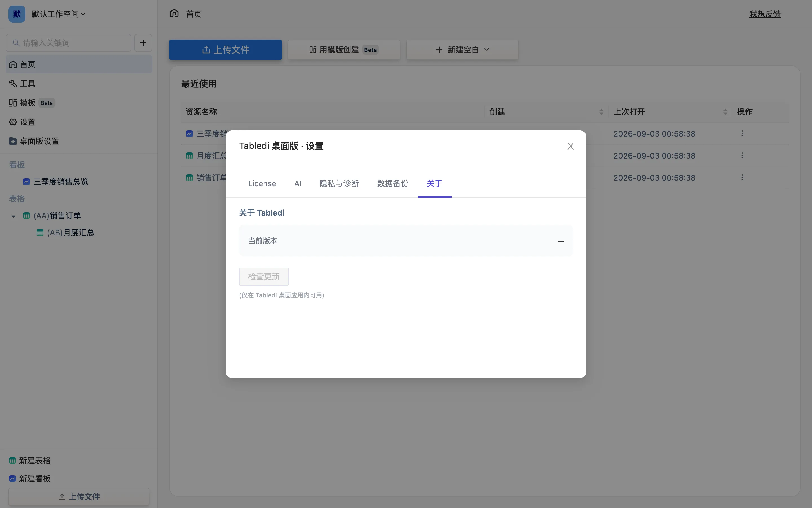Click the 最近使用 heading
The image size is (812, 508).
coord(199,84)
